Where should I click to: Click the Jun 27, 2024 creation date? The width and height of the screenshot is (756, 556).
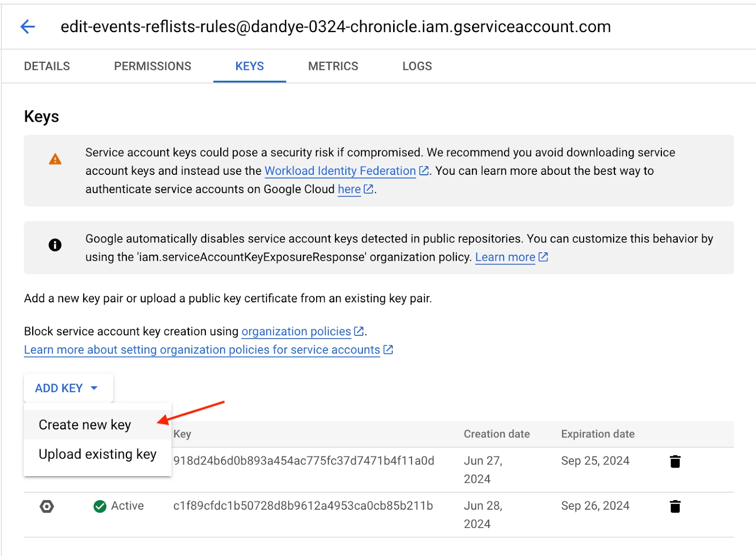[483, 470]
